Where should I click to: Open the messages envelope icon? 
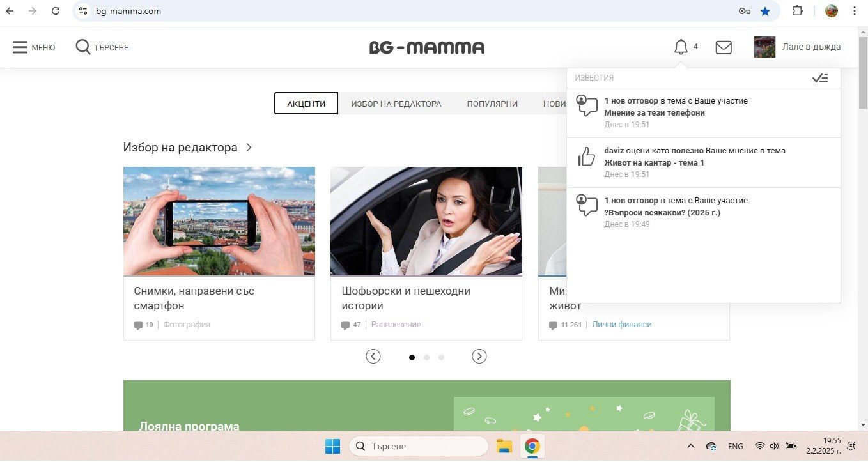coord(724,47)
